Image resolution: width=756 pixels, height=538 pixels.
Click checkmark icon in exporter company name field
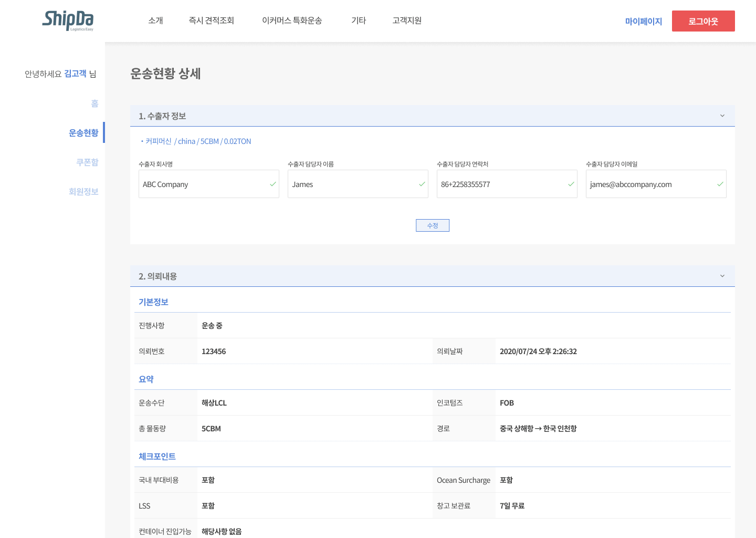(x=273, y=184)
